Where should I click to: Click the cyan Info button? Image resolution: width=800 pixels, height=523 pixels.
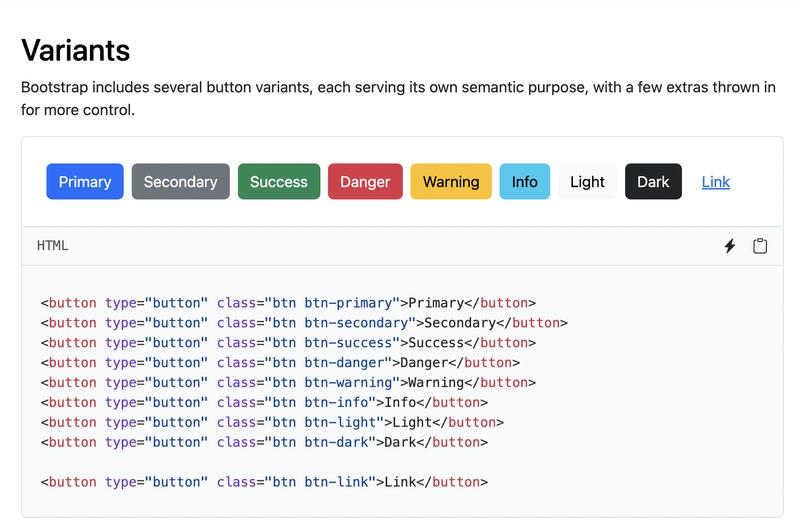[524, 182]
